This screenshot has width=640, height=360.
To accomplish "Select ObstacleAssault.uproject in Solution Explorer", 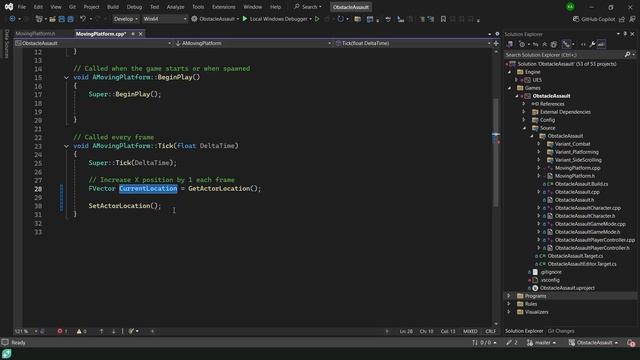I will point(567,288).
